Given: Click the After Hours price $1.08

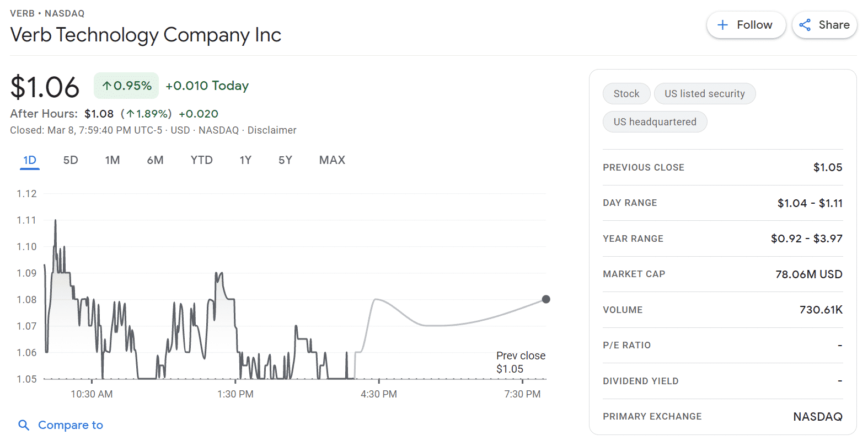Looking at the screenshot, I should point(99,114).
